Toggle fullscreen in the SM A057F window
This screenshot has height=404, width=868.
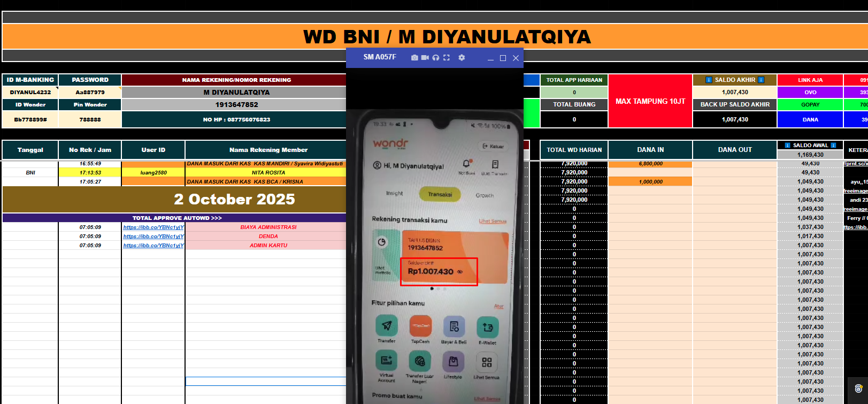pos(447,58)
